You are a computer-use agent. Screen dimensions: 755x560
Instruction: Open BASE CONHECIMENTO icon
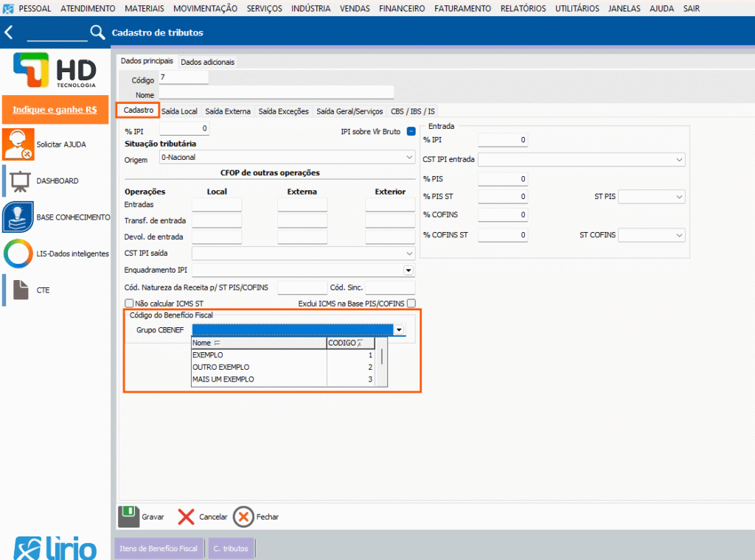(18, 217)
